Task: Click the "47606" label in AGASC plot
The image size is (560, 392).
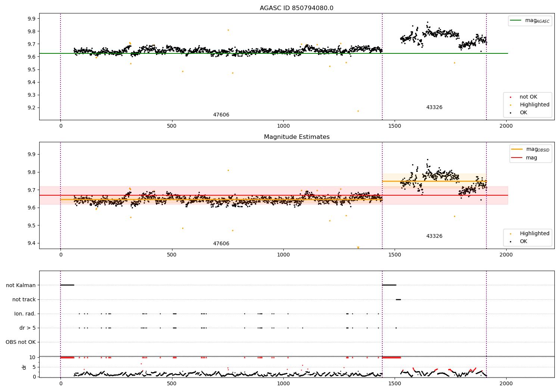Action: (221, 115)
